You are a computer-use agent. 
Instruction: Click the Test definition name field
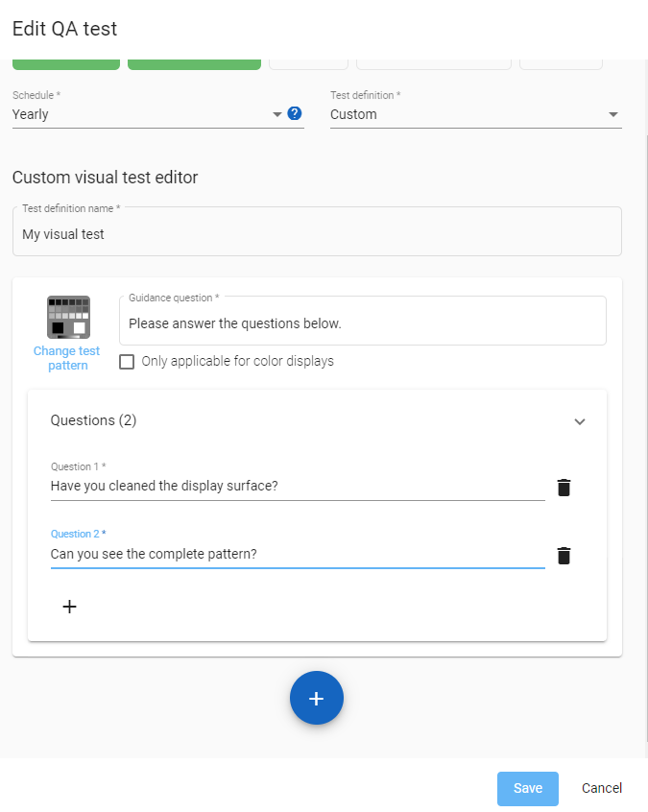[x=317, y=234]
